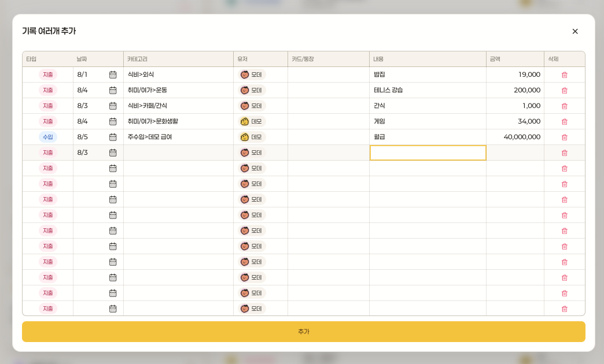Image resolution: width=604 pixels, height=364 pixels.
Task: Toggle the 지출 badge in 간식 row
Action: 48,106
